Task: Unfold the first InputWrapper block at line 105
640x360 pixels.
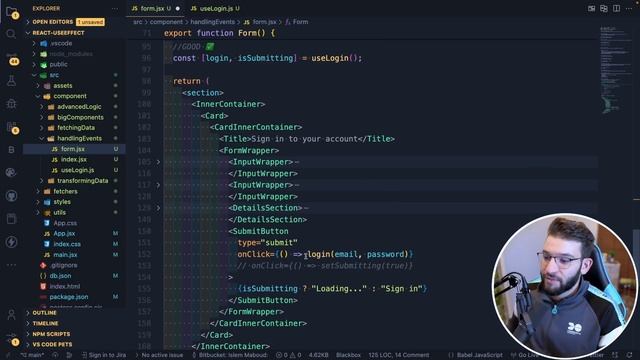Action: coord(158,162)
